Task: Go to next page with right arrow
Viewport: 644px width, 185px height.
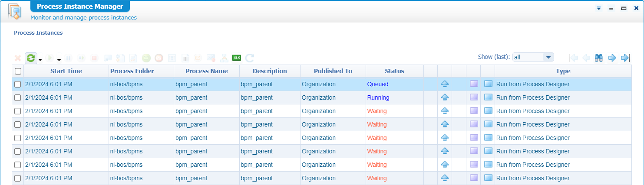Action: pos(612,58)
